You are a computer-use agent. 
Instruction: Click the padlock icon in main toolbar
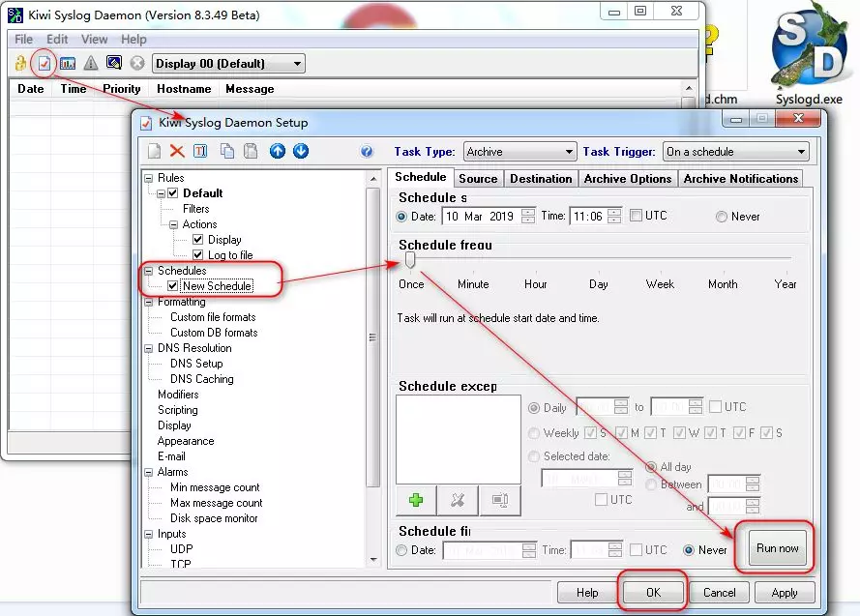coord(20,64)
